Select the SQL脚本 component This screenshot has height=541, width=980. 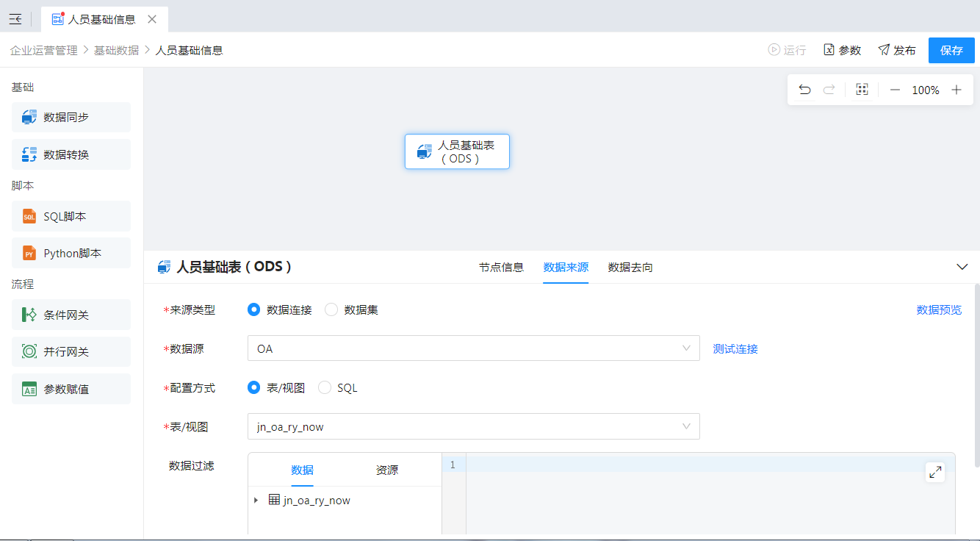(71, 216)
